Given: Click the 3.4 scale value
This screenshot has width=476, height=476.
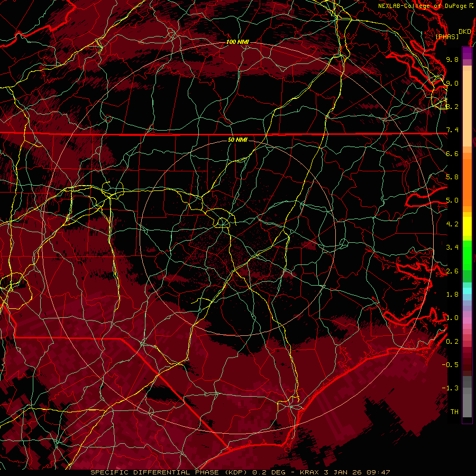Looking at the screenshot, I should tap(452, 248).
